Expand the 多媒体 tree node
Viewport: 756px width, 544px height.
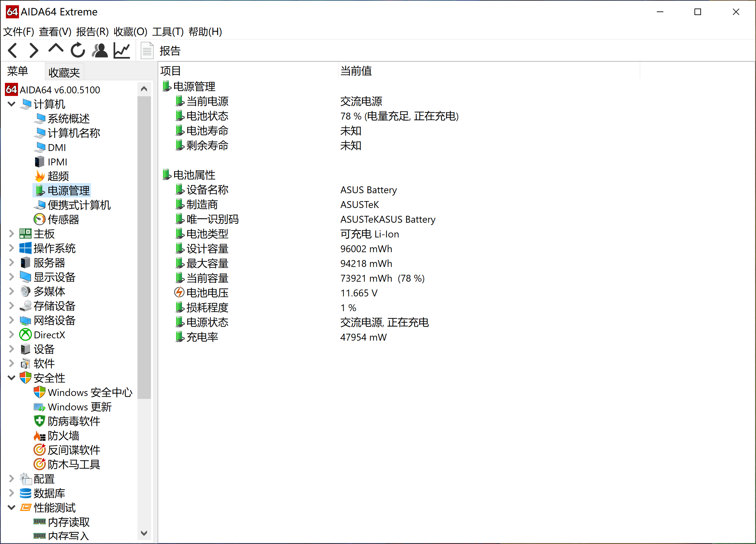click(11, 291)
